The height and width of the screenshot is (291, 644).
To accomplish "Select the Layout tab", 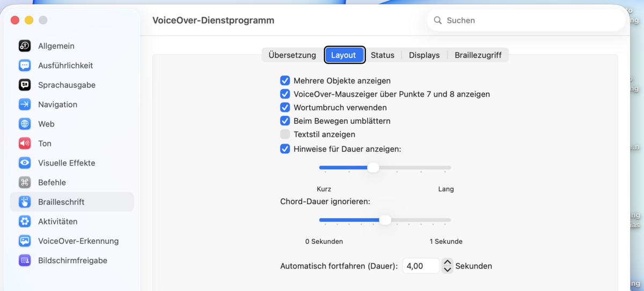I will pyautogui.click(x=343, y=55).
